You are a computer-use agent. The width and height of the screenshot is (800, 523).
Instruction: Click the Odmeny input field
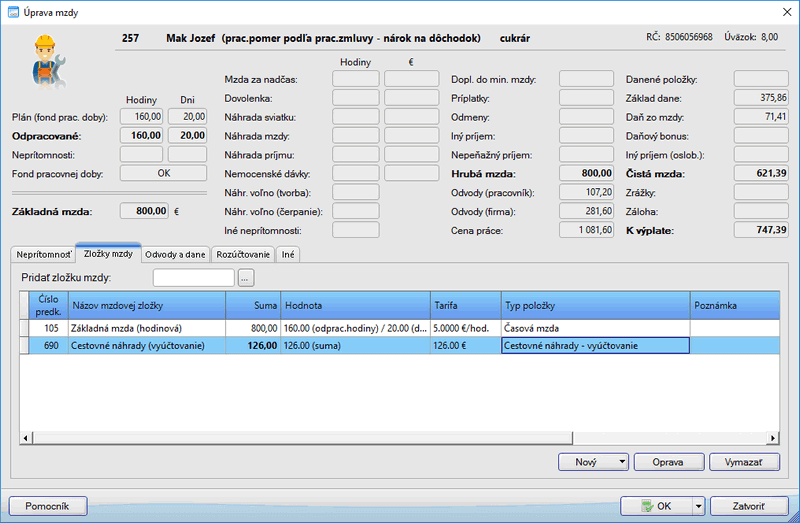pyautogui.click(x=586, y=116)
